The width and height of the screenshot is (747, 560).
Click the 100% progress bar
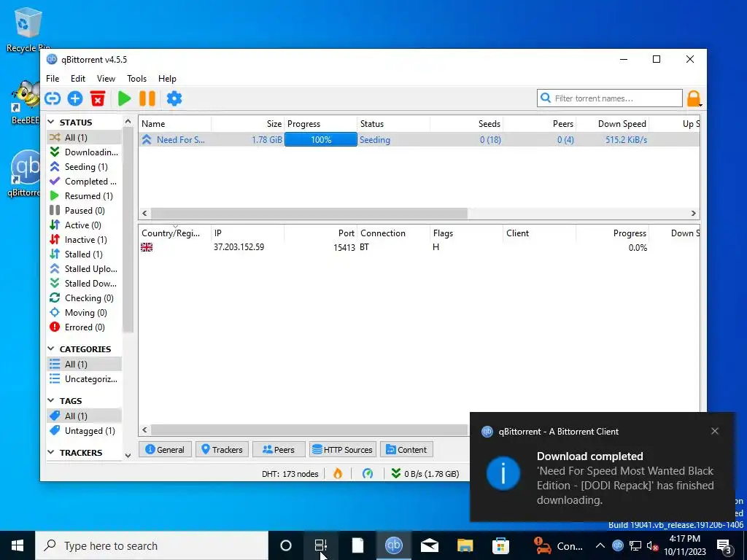pos(321,139)
